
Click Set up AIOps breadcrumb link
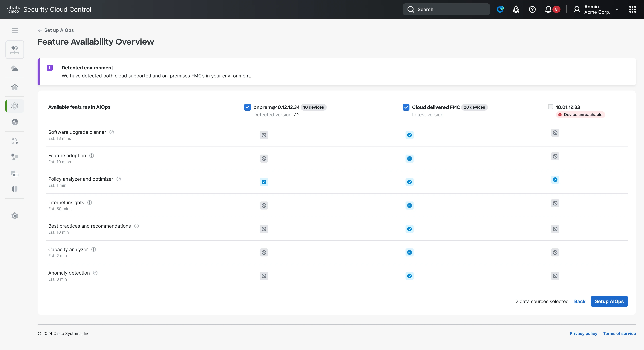coord(59,30)
